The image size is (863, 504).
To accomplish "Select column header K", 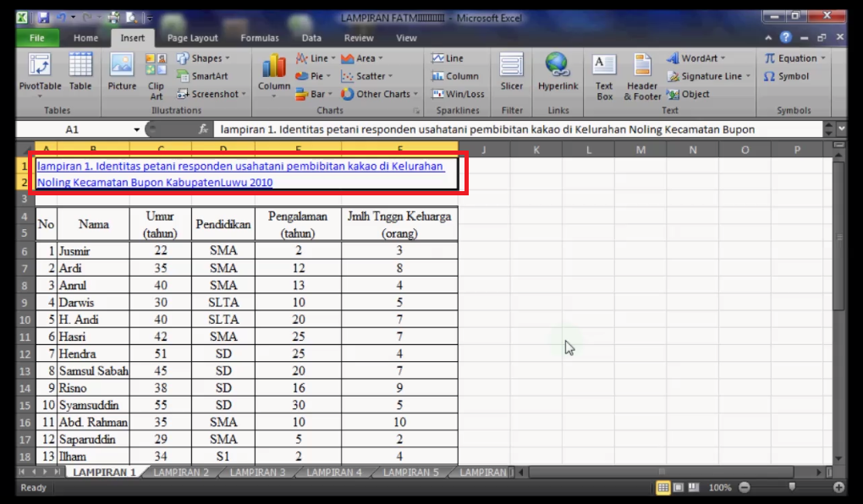I will coord(536,150).
